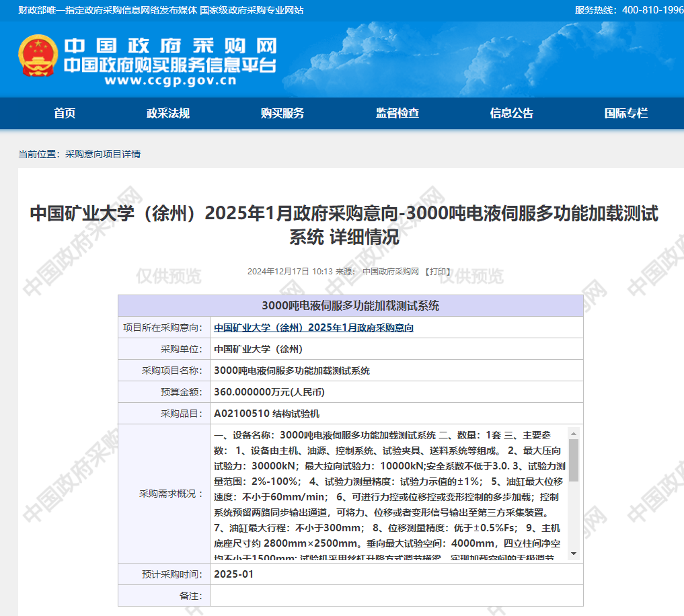684x616 pixels.
Task: Click the 备注 row label
Action: coord(190,596)
